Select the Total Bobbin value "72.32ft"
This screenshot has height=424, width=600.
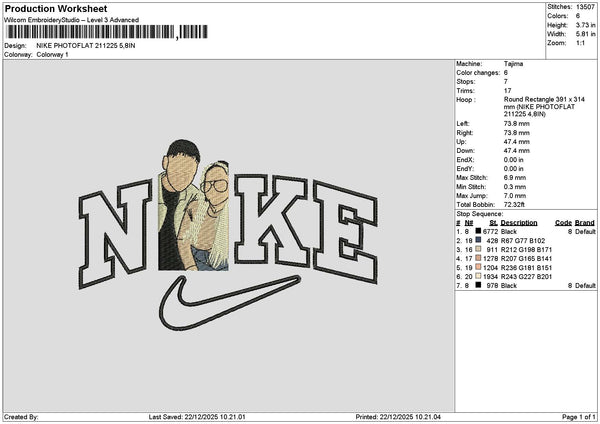click(514, 205)
